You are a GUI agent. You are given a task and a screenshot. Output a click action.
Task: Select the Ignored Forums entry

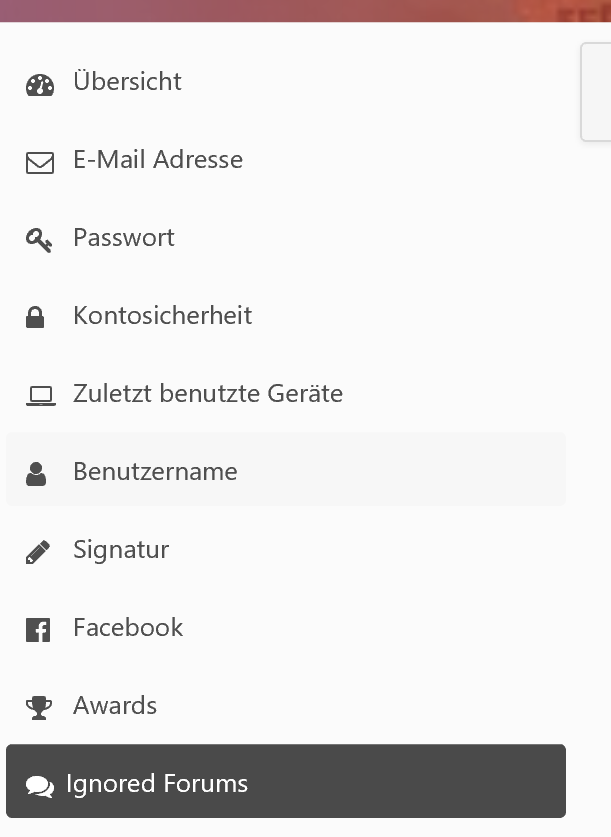(x=157, y=784)
